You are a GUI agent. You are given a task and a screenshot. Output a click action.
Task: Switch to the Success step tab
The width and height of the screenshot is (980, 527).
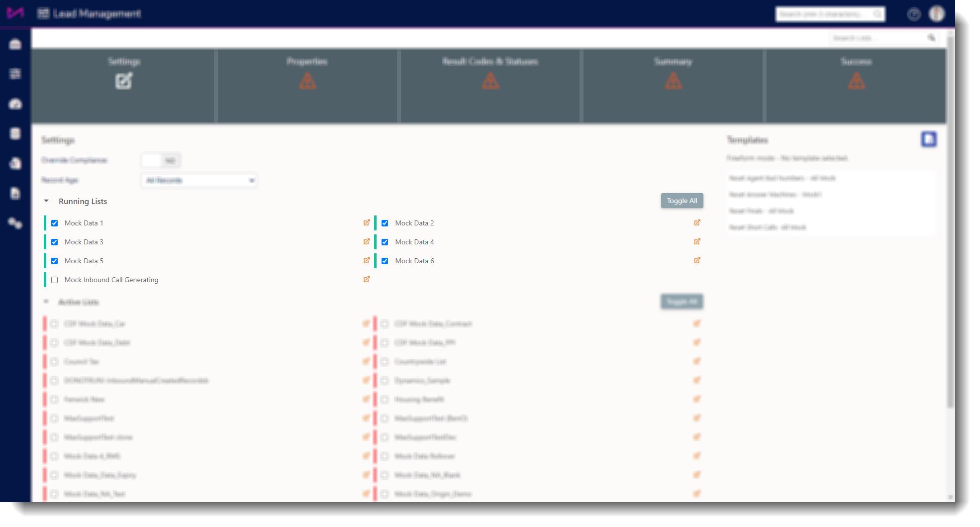[856, 86]
